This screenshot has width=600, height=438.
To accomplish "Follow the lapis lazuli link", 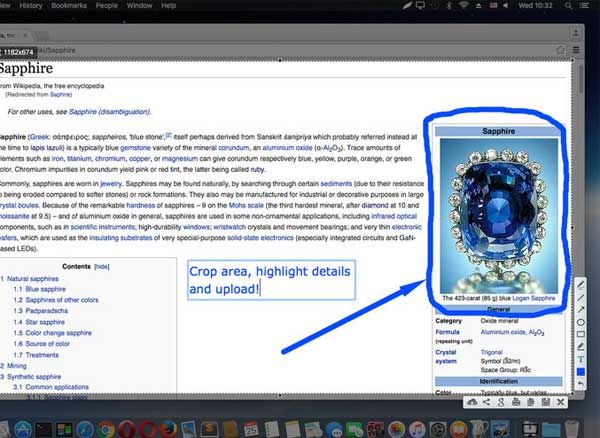I will (48, 148).
